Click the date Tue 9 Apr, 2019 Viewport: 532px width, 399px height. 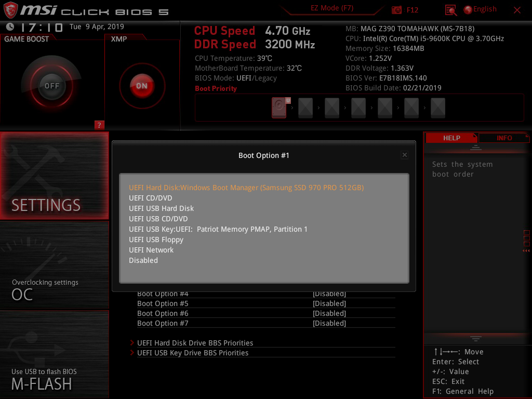pos(97,26)
